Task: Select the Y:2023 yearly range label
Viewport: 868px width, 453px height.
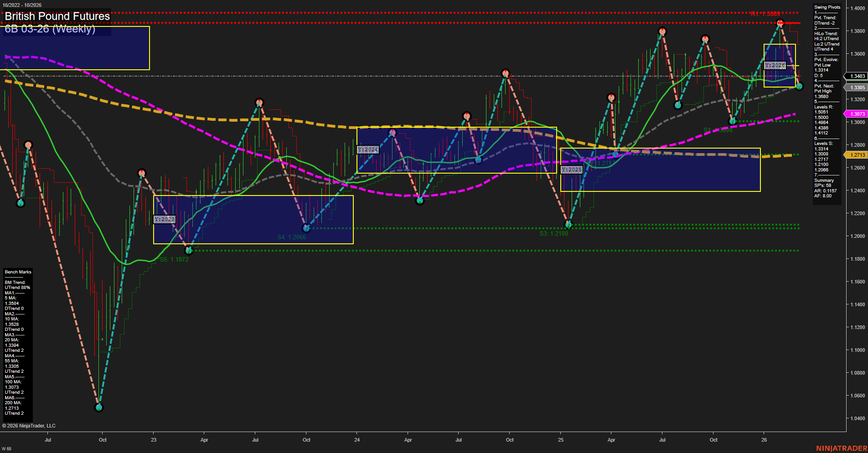Action: (x=165, y=219)
